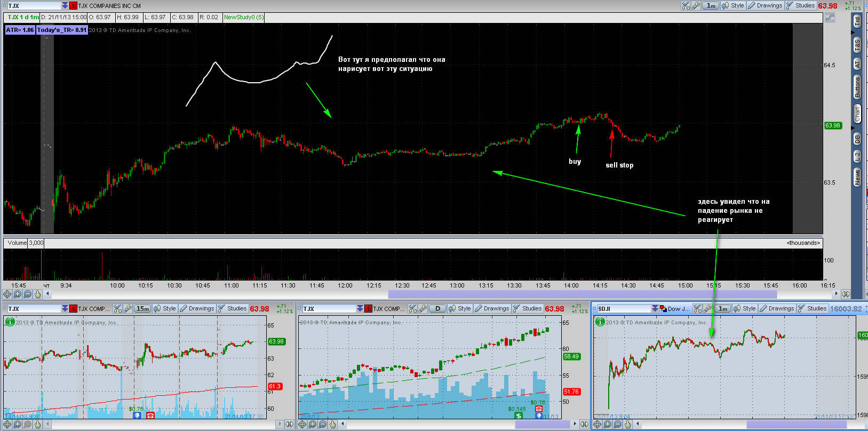Click the main chart horizontal scrollbar thumb
Screen dimensions: 868x431
tap(582, 294)
